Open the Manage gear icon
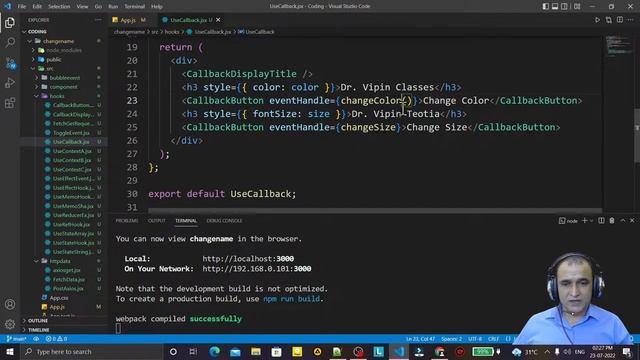This screenshot has height=360, width=640. (x=10, y=324)
